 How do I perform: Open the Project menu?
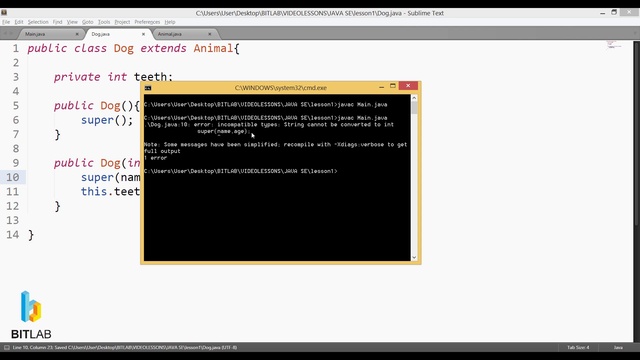coord(122,22)
